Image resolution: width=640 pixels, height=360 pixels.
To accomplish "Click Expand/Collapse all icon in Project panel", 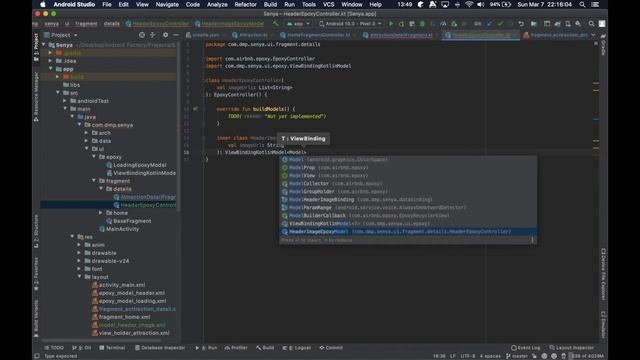I will point(153,35).
